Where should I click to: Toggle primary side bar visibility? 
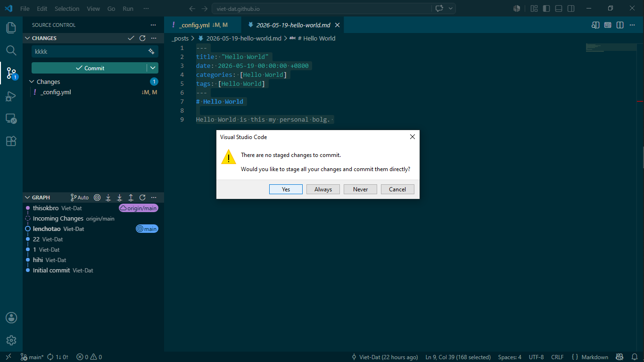click(546, 8)
